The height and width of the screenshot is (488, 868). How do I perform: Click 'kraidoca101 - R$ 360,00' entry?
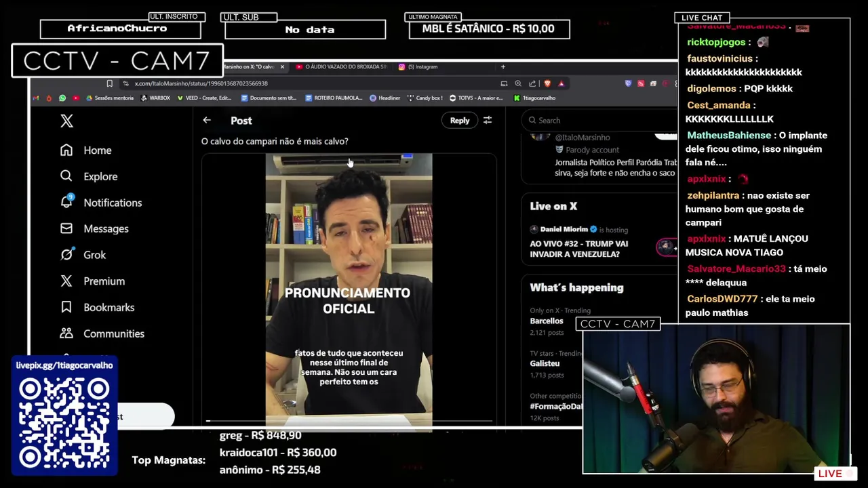pos(278,452)
